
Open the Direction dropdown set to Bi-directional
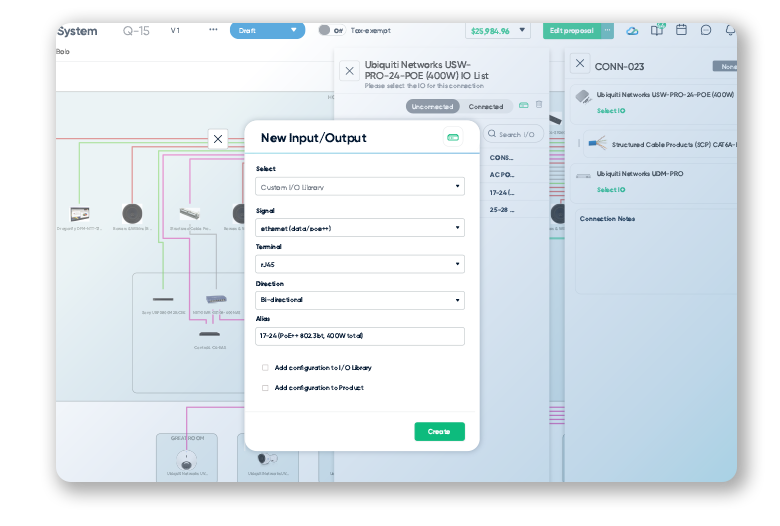pyautogui.click(x=360, y=300)
